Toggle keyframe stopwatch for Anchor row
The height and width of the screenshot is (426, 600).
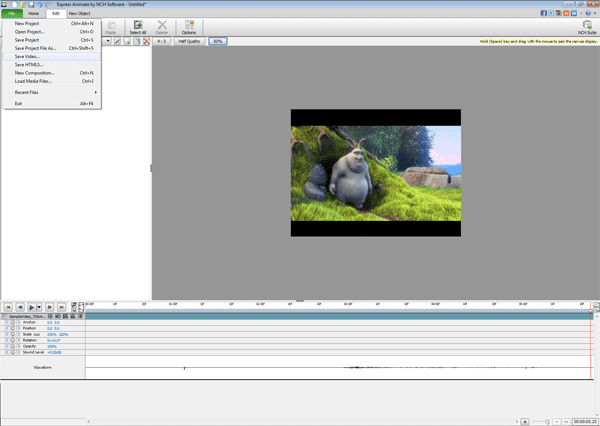[x=13, y=322]
